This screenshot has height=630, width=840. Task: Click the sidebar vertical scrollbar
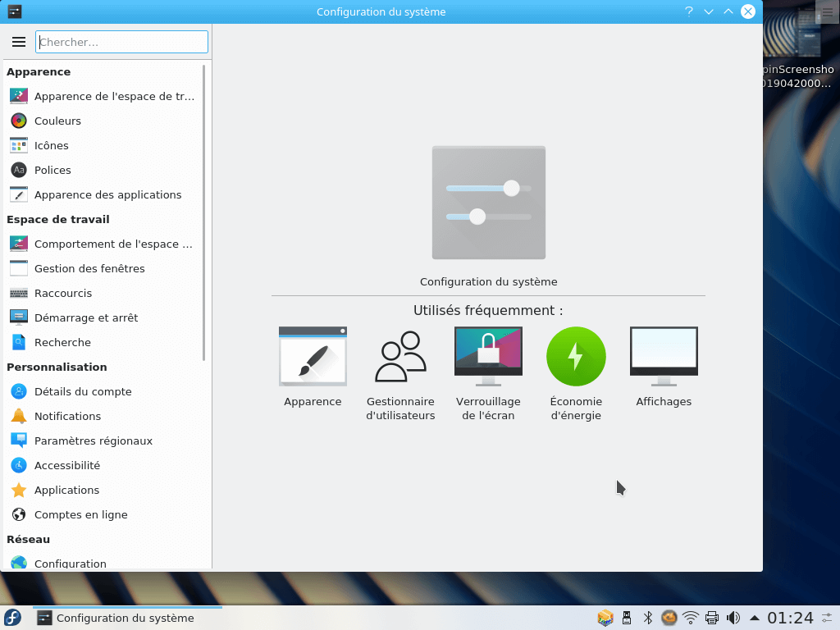204,213
